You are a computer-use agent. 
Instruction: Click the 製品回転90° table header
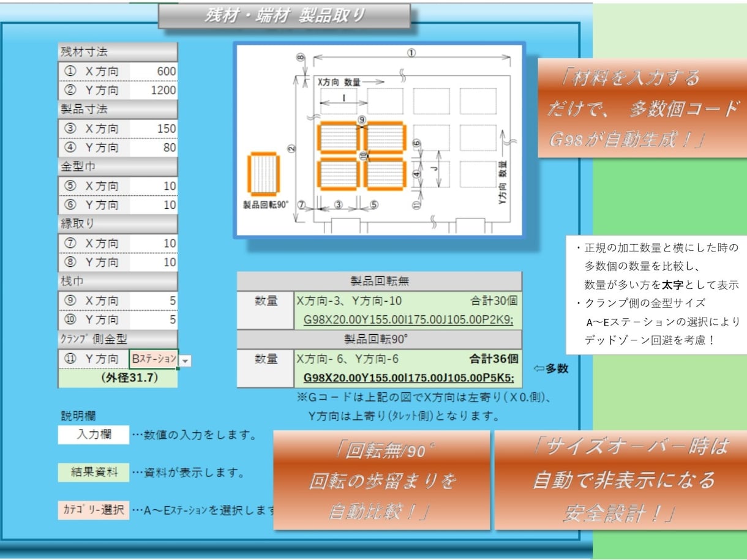380,339
